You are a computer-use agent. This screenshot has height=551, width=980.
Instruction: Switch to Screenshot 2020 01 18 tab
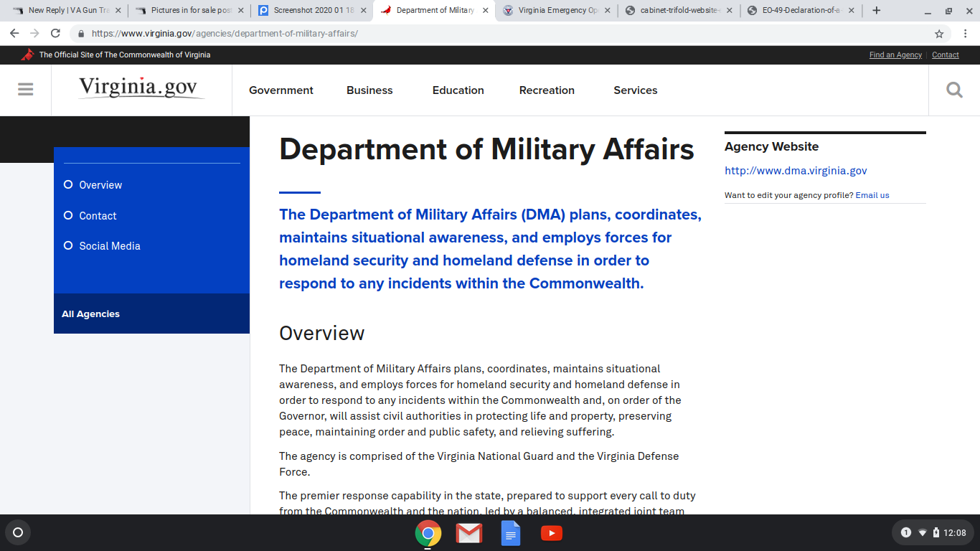coord(313,11)
